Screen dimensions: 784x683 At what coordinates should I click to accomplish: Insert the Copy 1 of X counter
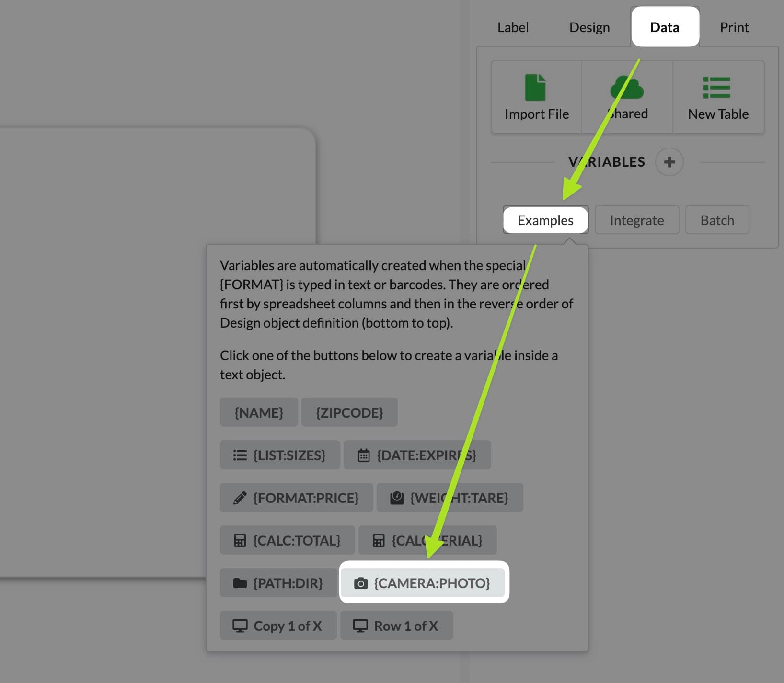(278, 626)
